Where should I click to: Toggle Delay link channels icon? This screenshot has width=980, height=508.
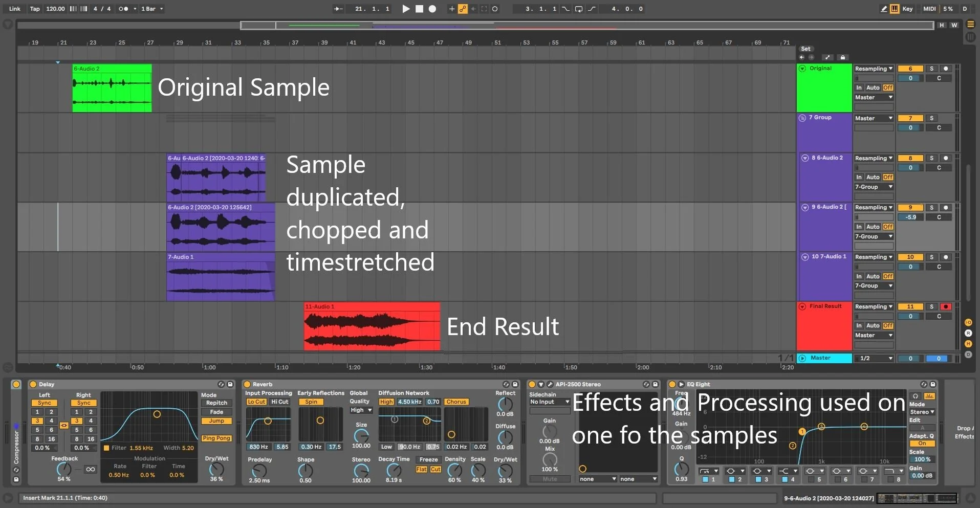64,425
